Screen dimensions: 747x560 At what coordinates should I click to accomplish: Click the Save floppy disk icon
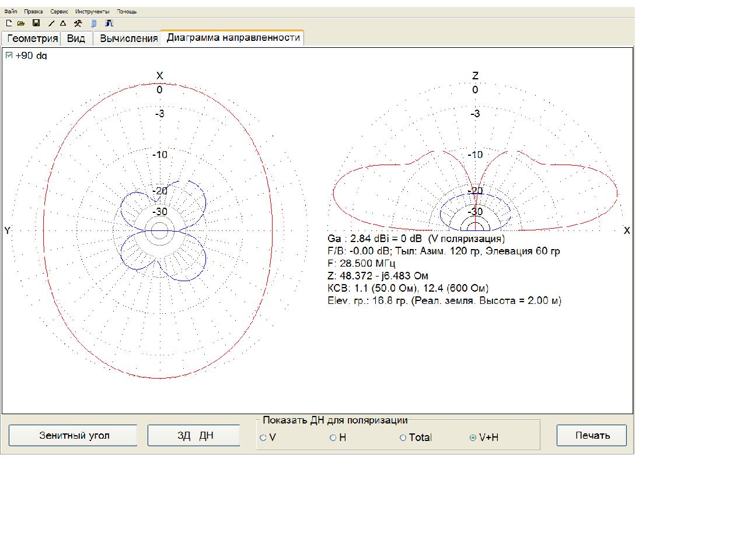36,23
